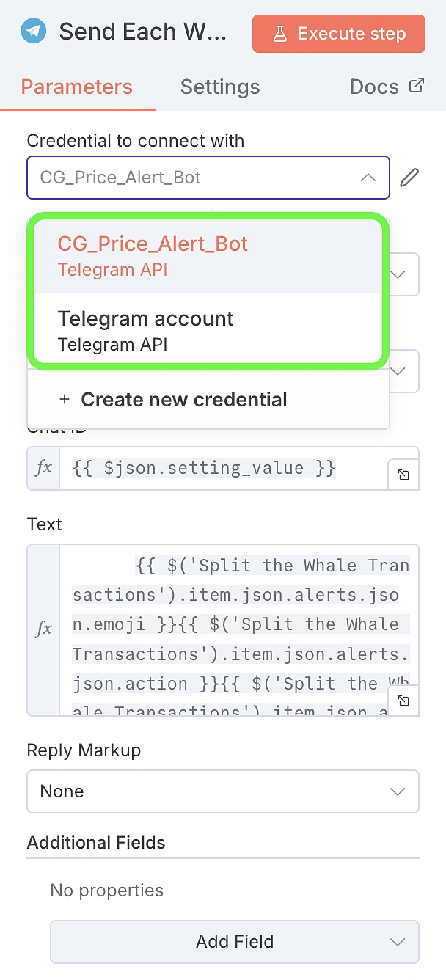Viewport: 446px width, 980px height.
Task: Click the plus icon to create new credential
Action: pos(65,400)
